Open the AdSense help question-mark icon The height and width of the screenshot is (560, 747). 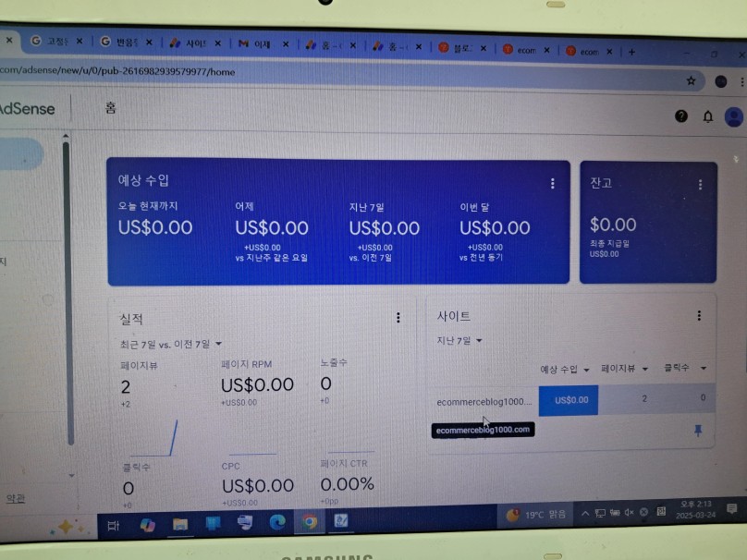681,116
